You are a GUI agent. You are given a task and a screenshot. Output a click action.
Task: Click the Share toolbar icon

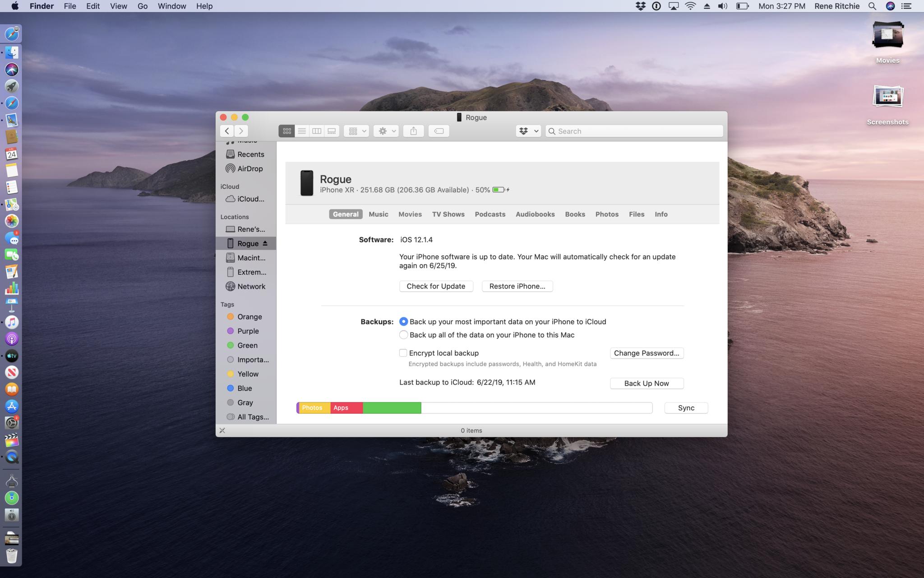point(413,131)
